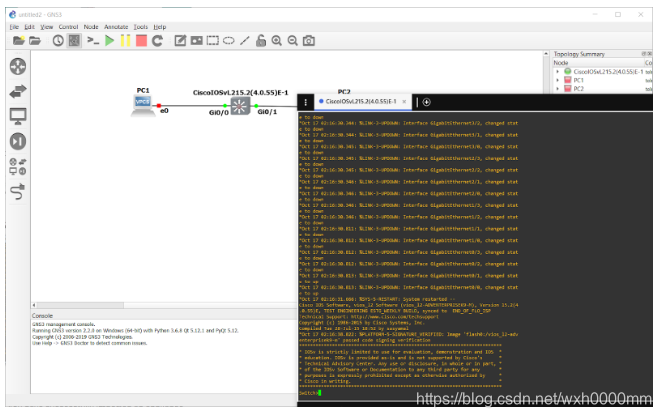Select PC1 row in Topology Summary
662x418 pixels.
602,80
